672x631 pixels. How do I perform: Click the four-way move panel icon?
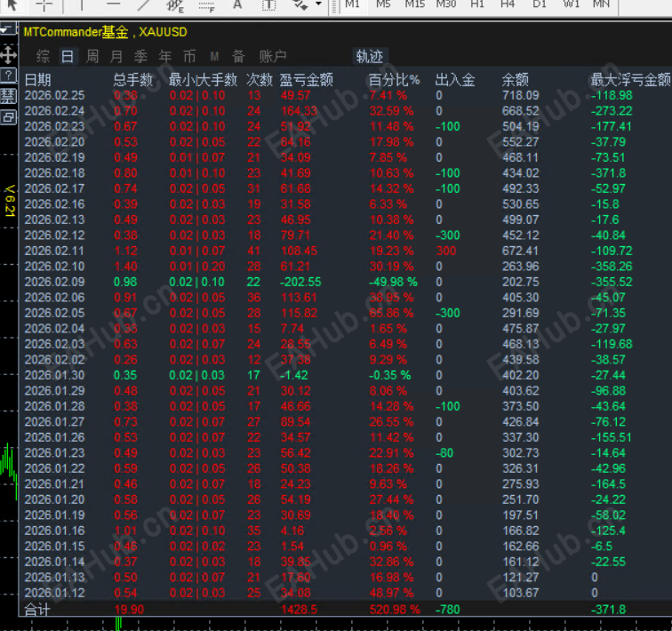(8, 55)
